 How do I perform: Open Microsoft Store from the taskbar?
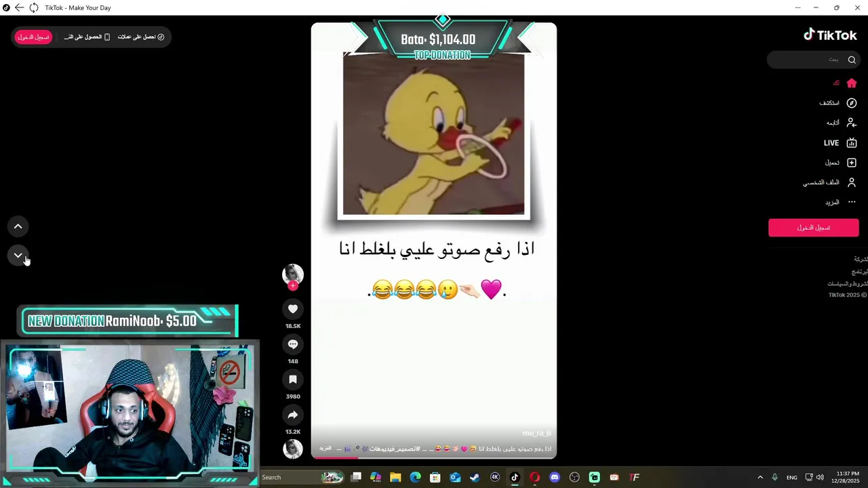pyautogui.click(x=435, y=477)
